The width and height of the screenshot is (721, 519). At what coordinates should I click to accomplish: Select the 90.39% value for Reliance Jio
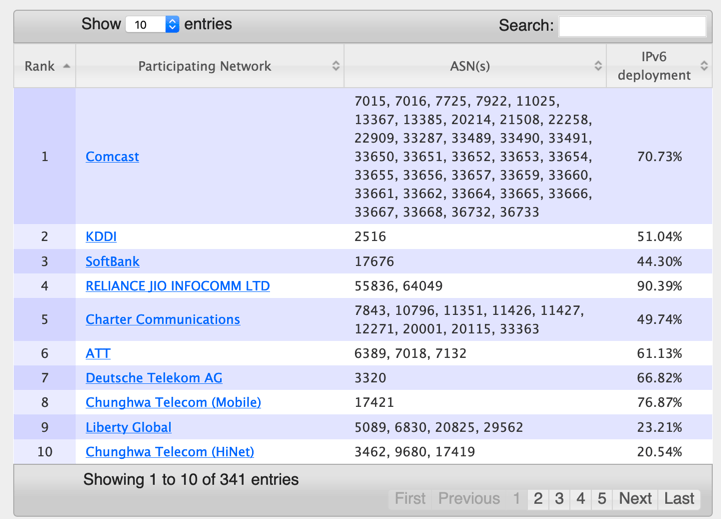click(x=659, y=286)
